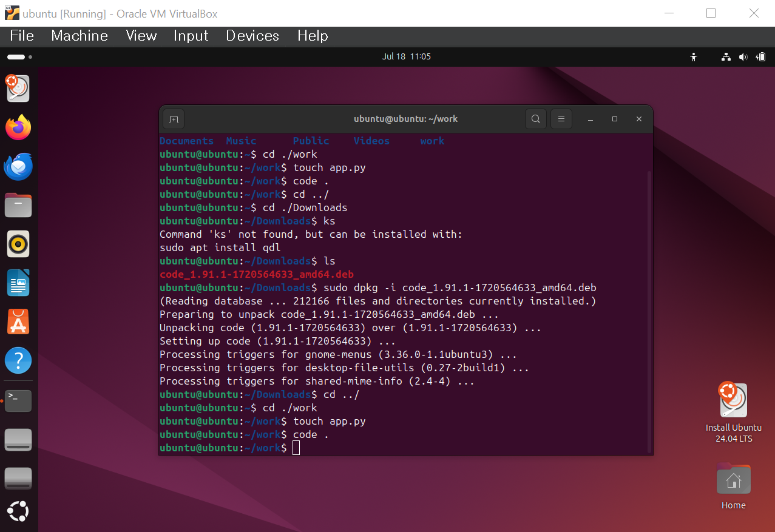Maximize the terminal window
The height and width of the screenshot is (532, 775).
(x=615, y=119)
